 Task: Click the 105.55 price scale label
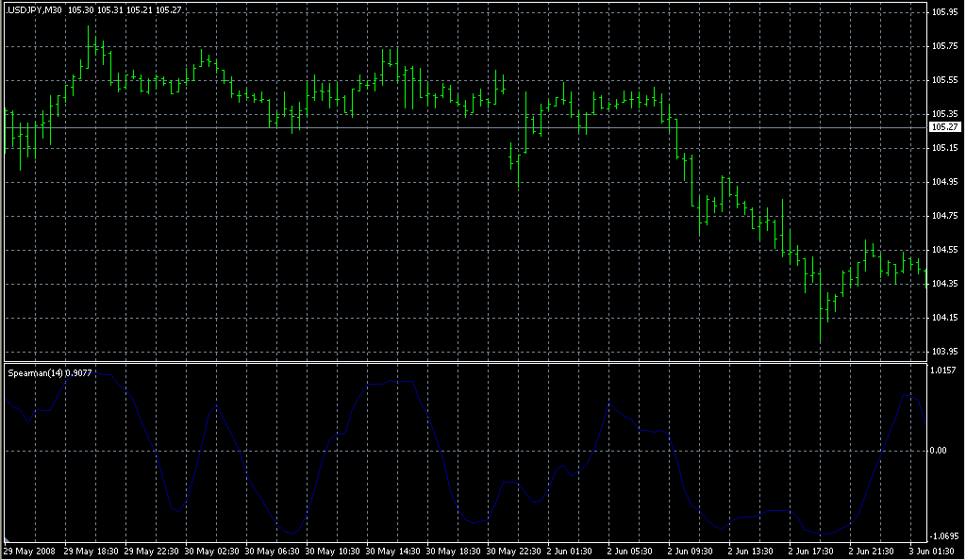click(x=944, y=80)
